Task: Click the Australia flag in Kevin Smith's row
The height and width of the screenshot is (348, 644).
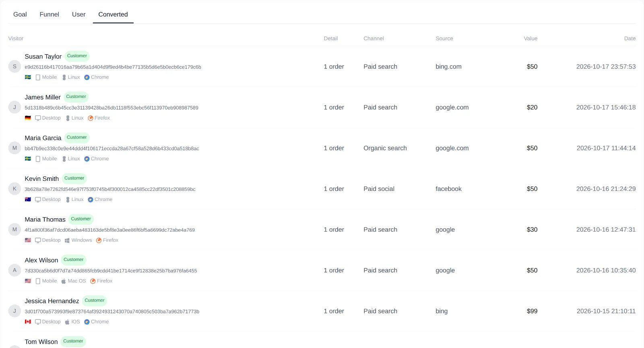Action: click(x=28, y=199)
